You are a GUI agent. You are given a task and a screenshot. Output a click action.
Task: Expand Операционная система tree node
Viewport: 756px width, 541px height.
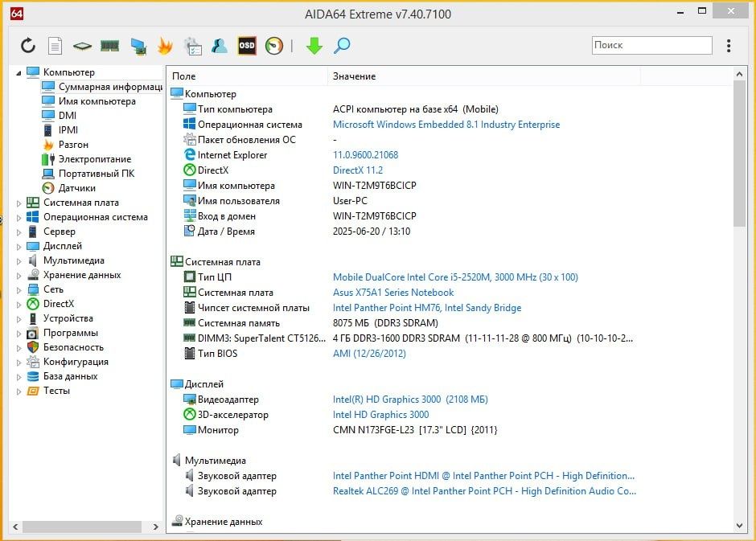click(18, 218)
